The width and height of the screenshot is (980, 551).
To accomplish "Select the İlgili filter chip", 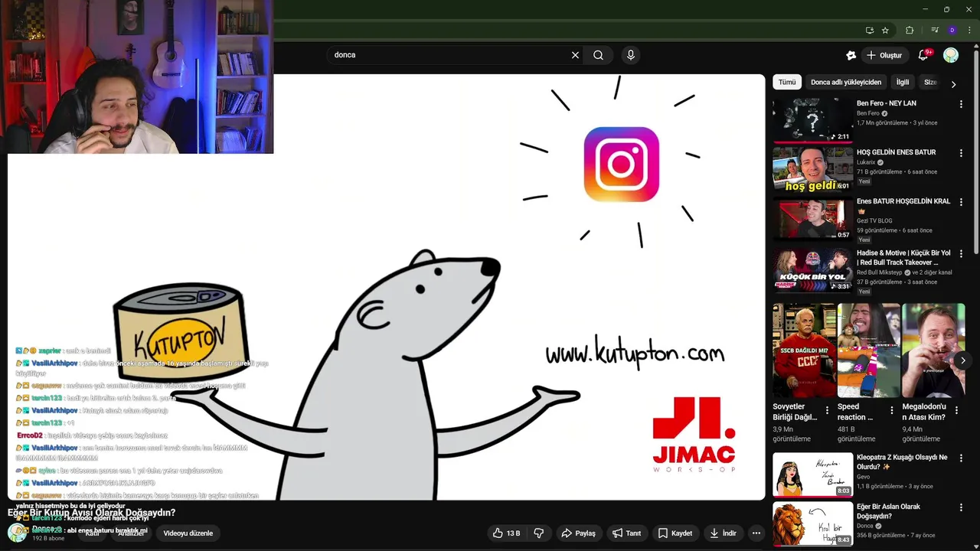I will coord(903,83).
